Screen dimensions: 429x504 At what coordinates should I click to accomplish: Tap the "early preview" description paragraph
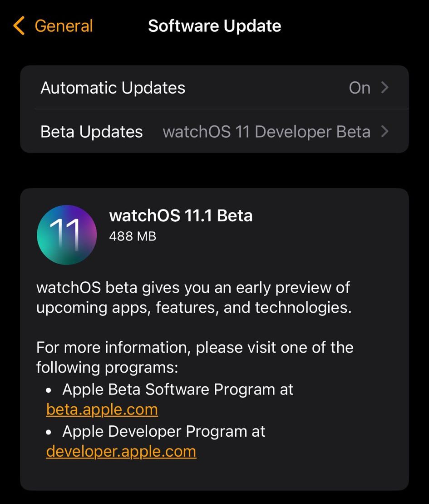pos(193,297)
